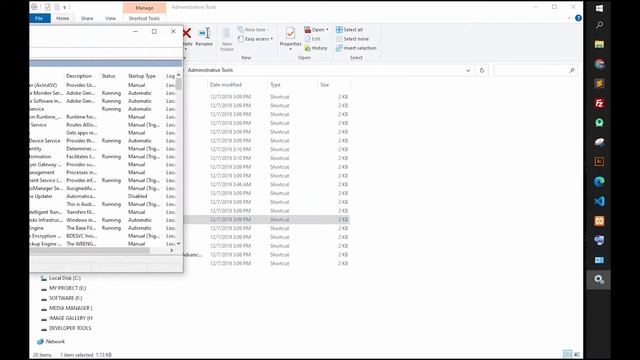The height and width of the screenshot is (360, 640).
Task: Select the MEDIA MANAGER drive
Action: point(70,308)
